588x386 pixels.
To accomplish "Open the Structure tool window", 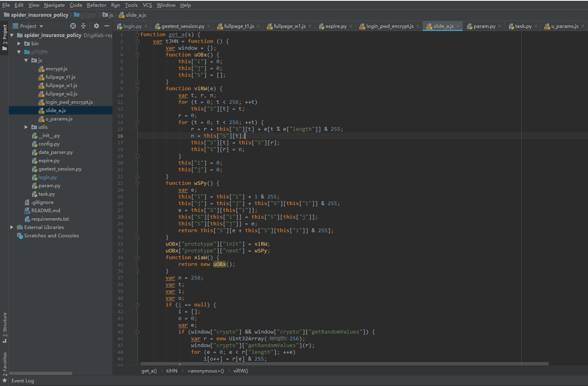I will (x=5, y=328).
